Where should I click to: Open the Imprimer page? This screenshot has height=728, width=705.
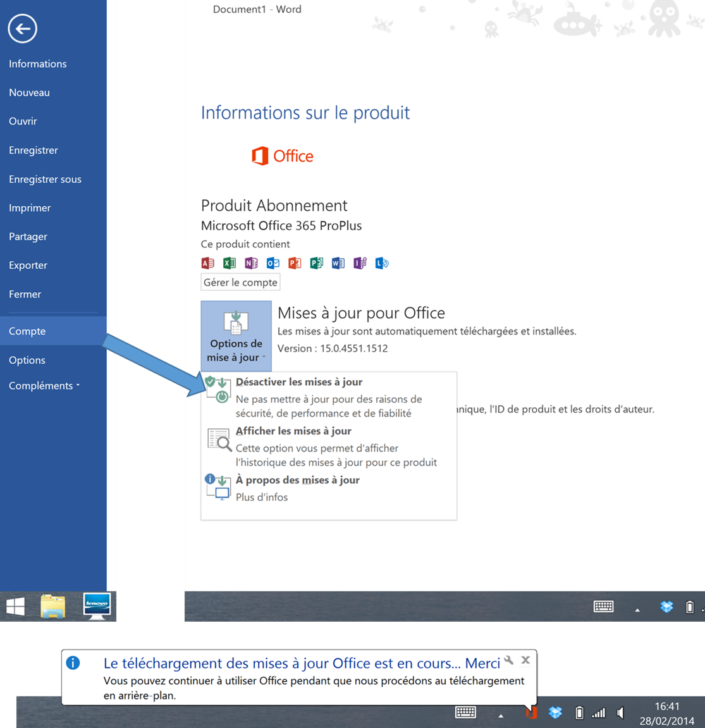(x=30, y=208)
